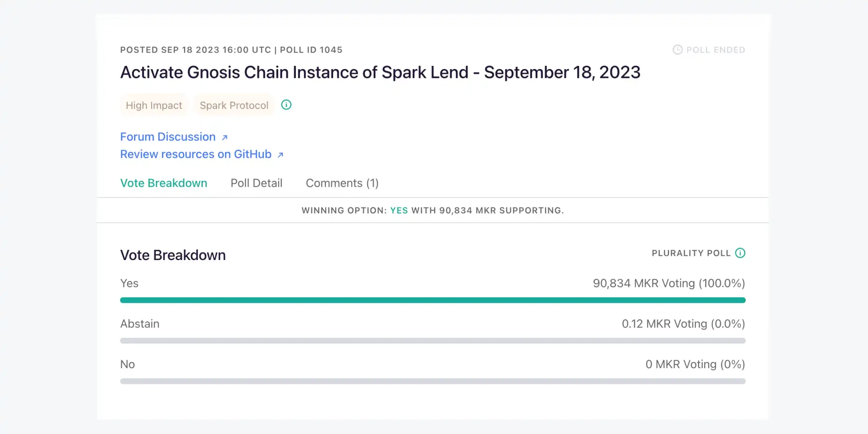The width and height of the screenshot is (868, 434).
Task: Toggle the No voting option
Action: [127, 364]
